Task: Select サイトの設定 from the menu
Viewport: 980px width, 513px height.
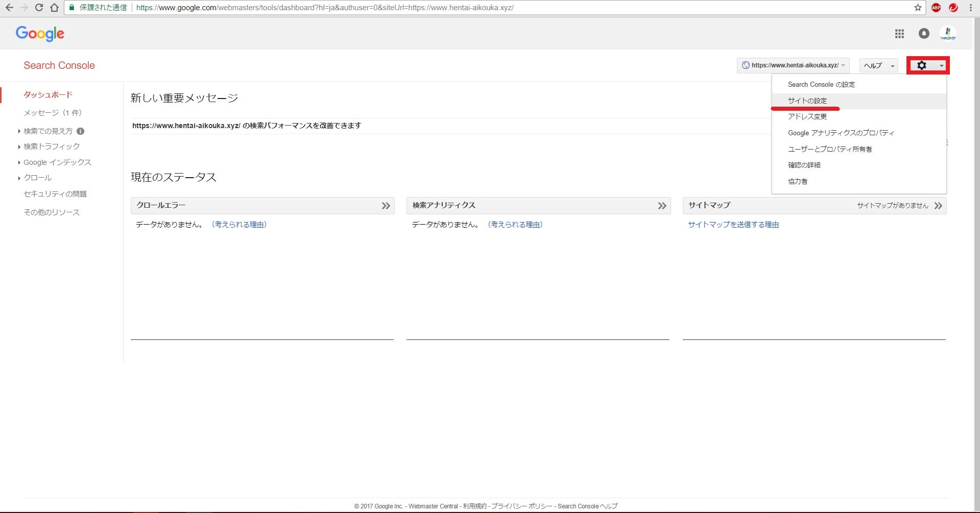Action: [859, 101]
